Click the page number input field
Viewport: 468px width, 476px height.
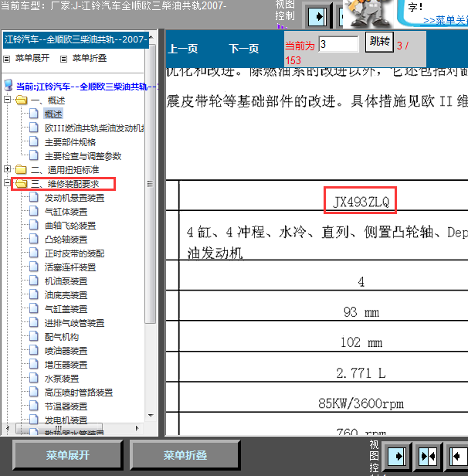pyautogui.click(x=338, y=44)
